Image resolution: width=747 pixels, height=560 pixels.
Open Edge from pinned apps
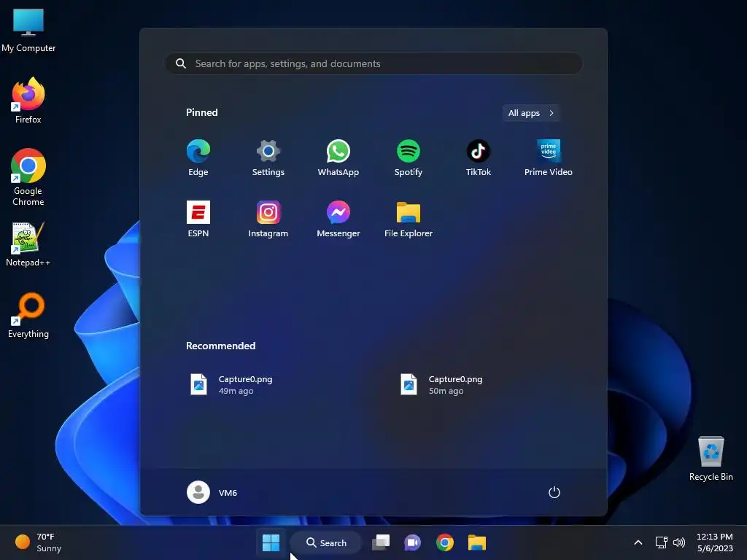(198, 158)
